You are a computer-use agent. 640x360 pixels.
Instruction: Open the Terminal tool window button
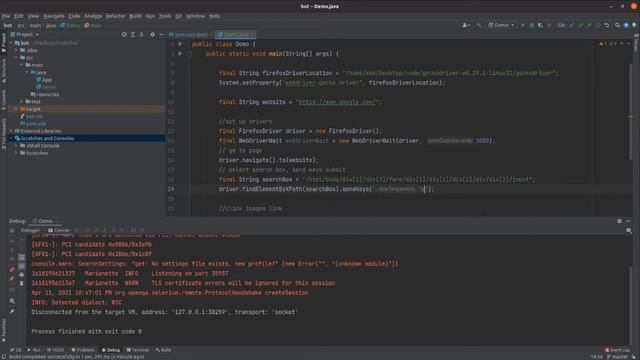[x=138, y=350]
